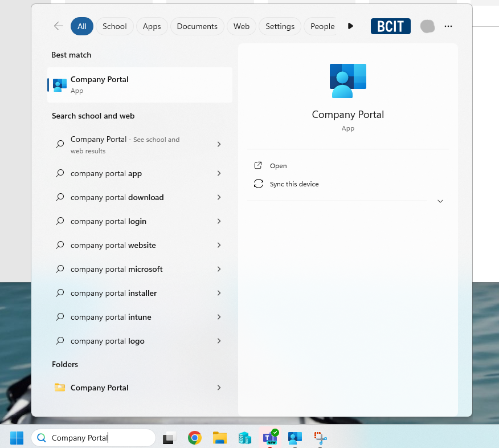The image size is (499, 448).
Task: Open the three-dot options menu
Action: (x=448, y=26)
